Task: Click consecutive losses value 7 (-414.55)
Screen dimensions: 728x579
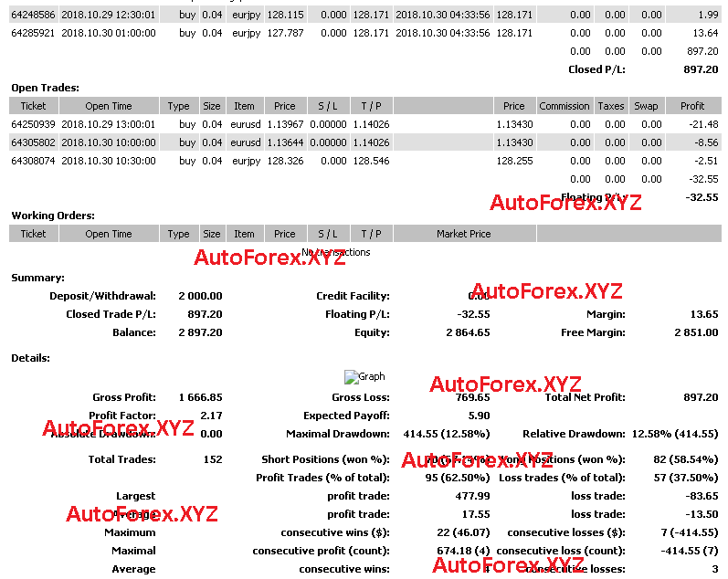Action: coord(690,532)
